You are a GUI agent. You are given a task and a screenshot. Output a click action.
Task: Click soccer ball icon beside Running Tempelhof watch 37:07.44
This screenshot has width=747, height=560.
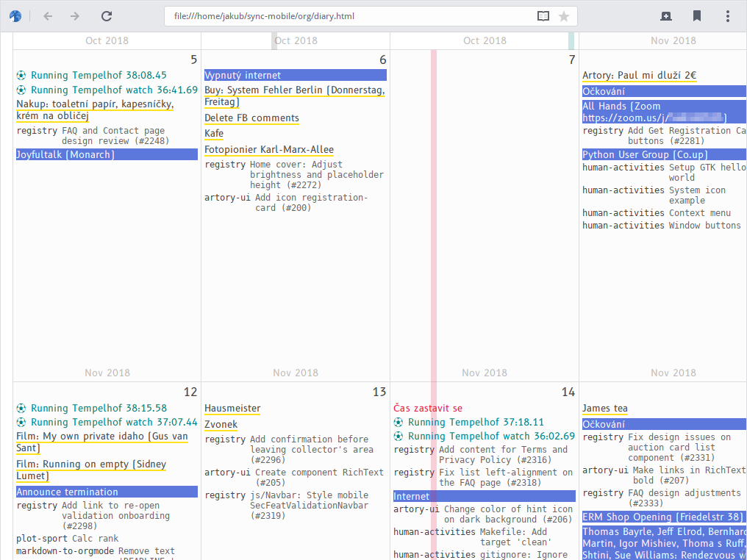click(x=21, y=422)
